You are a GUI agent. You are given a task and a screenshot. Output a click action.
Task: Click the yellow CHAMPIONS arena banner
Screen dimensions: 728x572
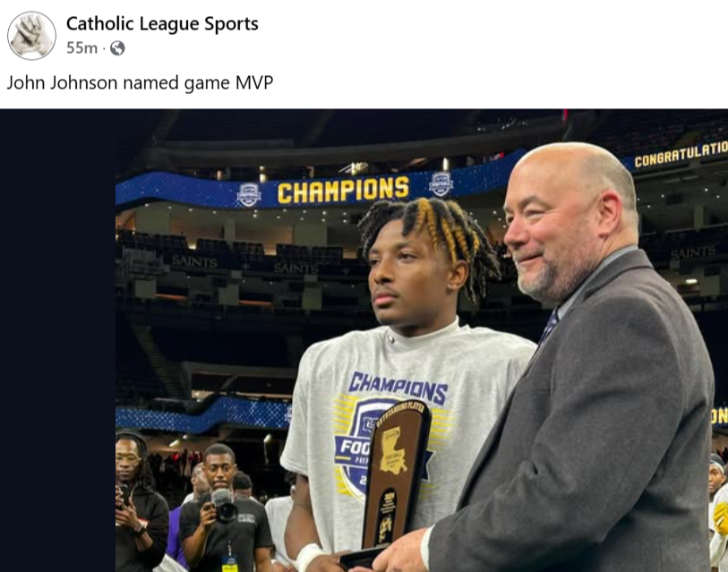point(343,190)
